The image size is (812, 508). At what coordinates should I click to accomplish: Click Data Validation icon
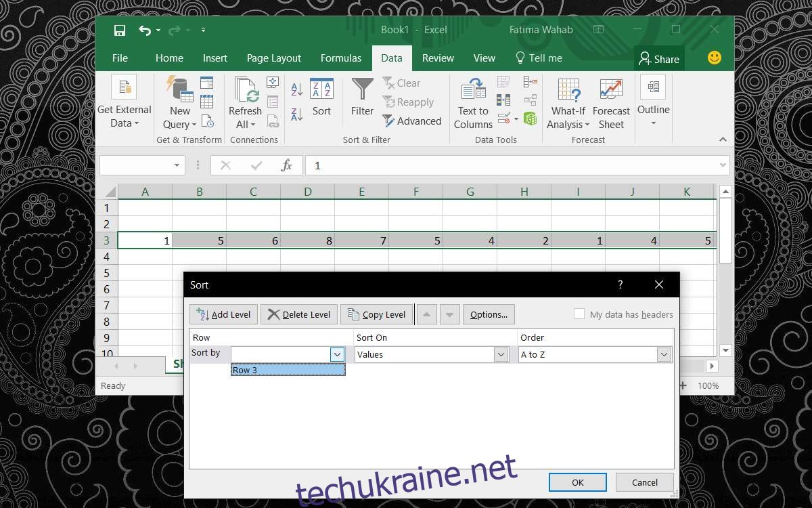pos(503,119)
